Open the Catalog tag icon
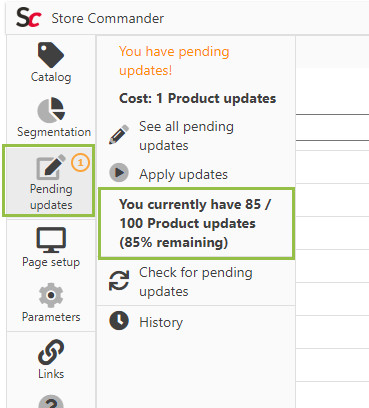The height and width of the screenshot is (408, 369). 51,55
